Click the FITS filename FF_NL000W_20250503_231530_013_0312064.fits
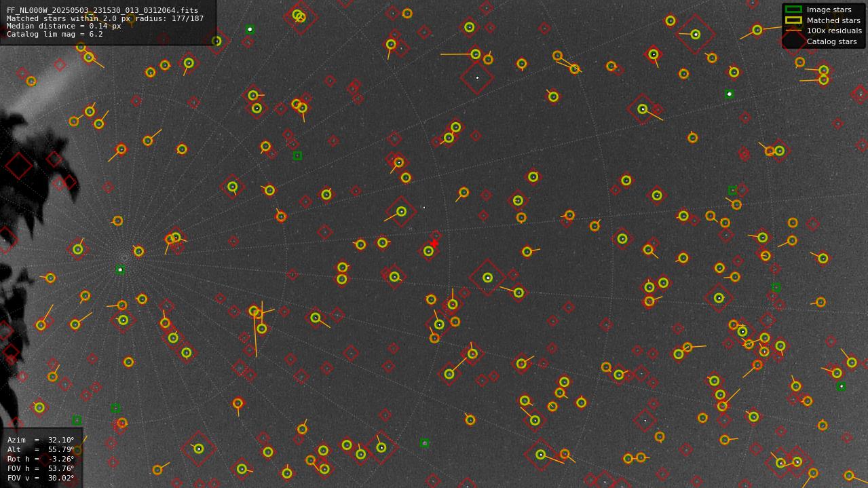The height and width of the screenshot is (488, 868). coord(102,11)
